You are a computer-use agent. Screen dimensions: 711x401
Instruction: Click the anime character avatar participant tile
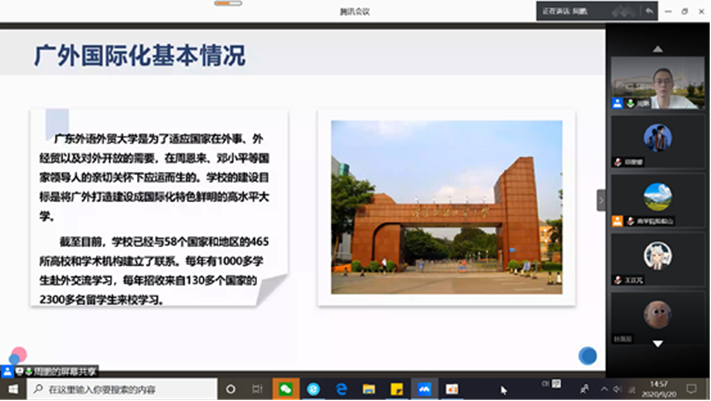click(x=657, y=257)
